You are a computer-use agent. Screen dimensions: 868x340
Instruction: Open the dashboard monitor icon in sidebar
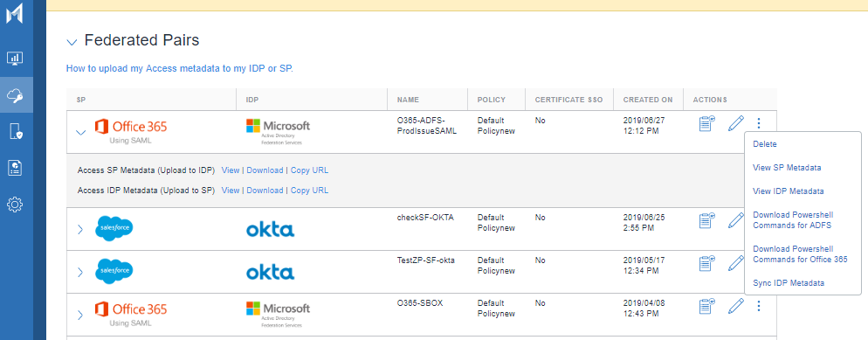15,59
